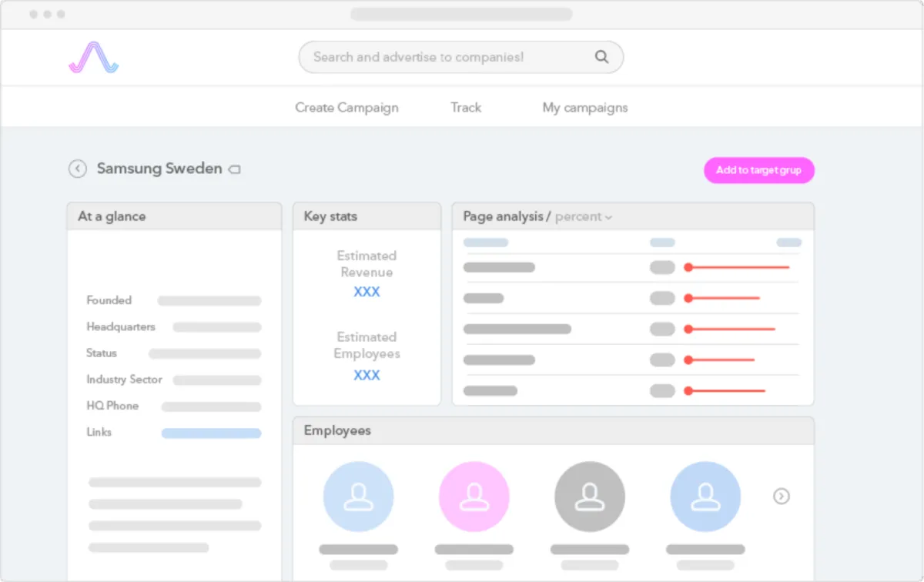Open the first blue employee avatar

[358, 497]
